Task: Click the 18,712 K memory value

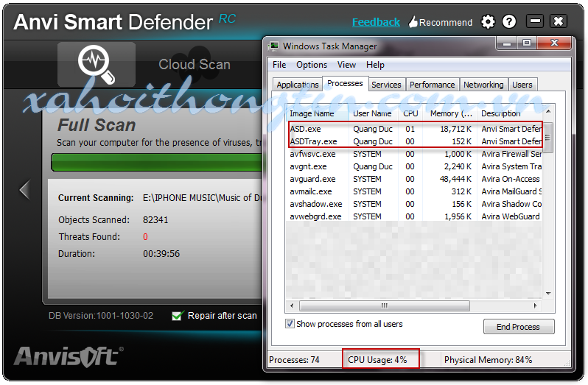Action: (455, 129)
